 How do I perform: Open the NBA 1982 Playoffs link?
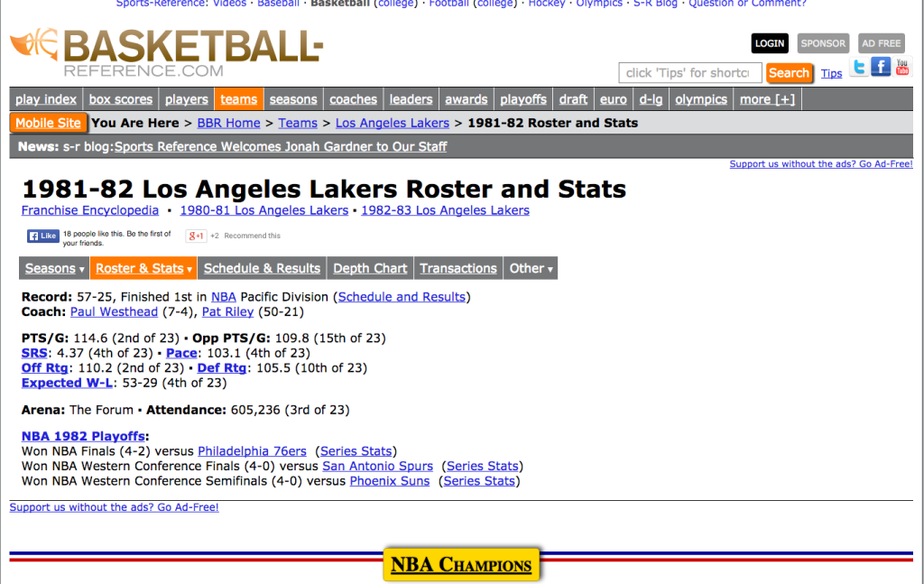(83, 436)
